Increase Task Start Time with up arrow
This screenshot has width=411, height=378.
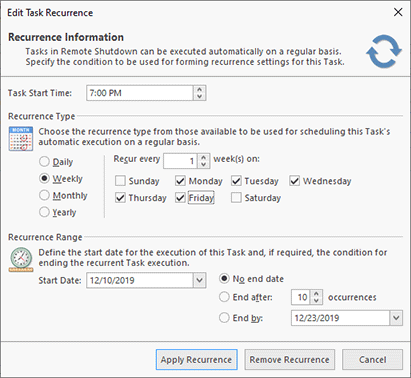[x=199, y=89]
